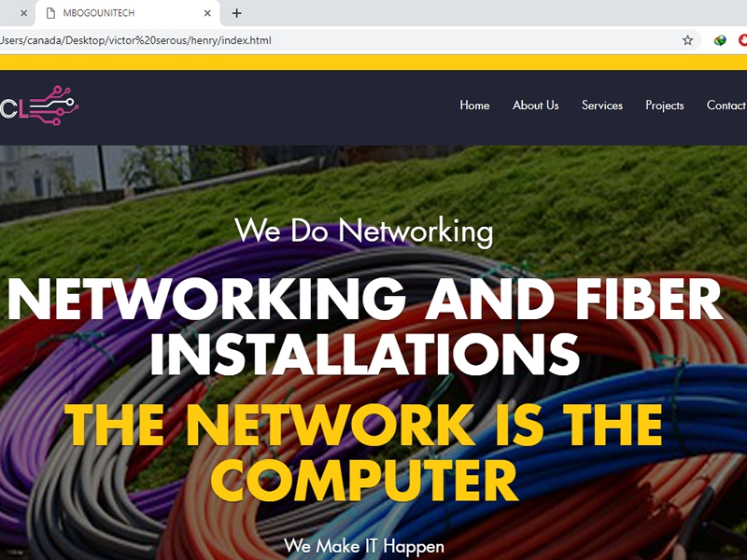Open a new tab with the plus button
The width and height of the screenshot is (747, 560).
(x=236, y=13)
